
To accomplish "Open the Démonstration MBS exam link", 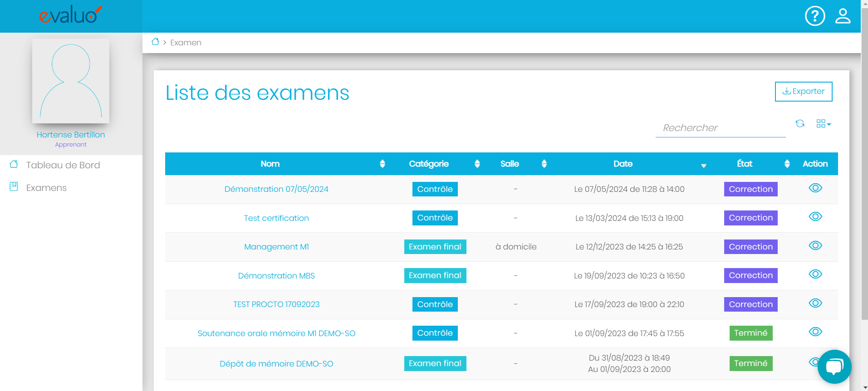I will [x=276, y=276].
